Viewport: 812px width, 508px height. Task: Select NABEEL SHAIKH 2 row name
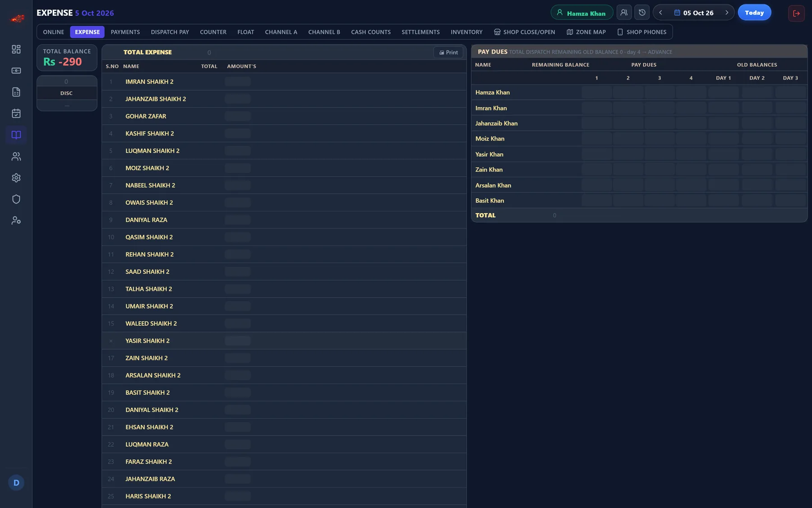click(150, 186)
